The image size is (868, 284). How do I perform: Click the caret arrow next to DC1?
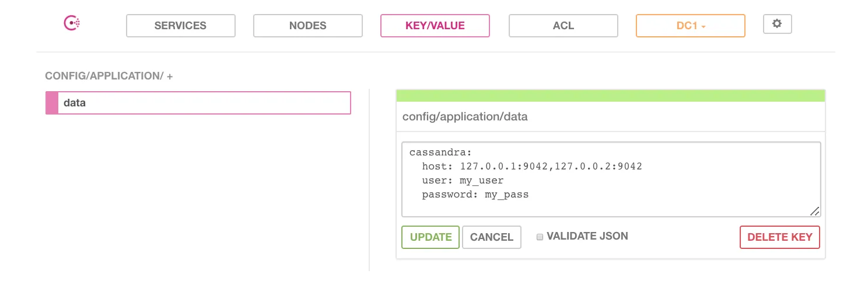pos(704,27)
